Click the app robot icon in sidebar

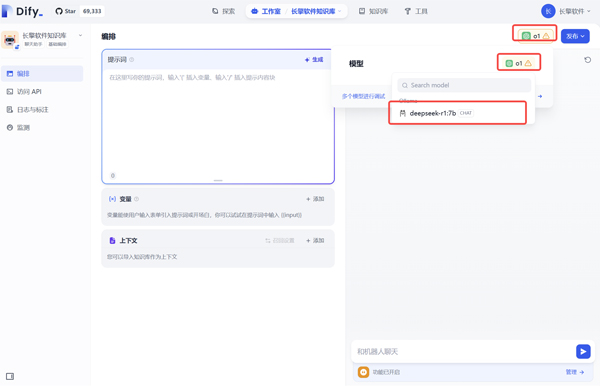click(x=10, y=40)
